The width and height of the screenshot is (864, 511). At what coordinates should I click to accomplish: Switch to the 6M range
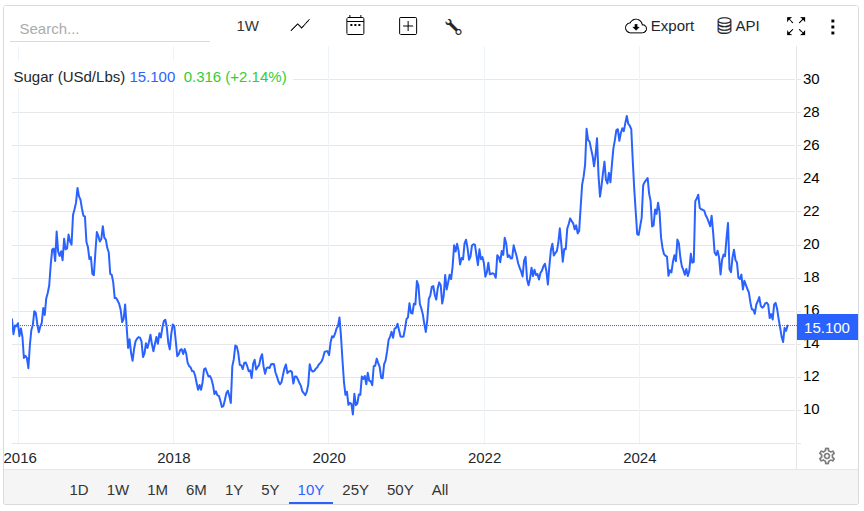pos(196,490)
